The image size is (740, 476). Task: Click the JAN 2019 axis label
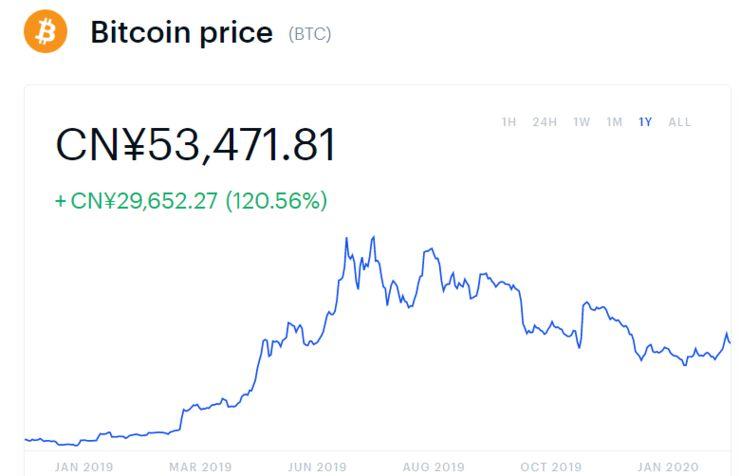coord(84,466)
